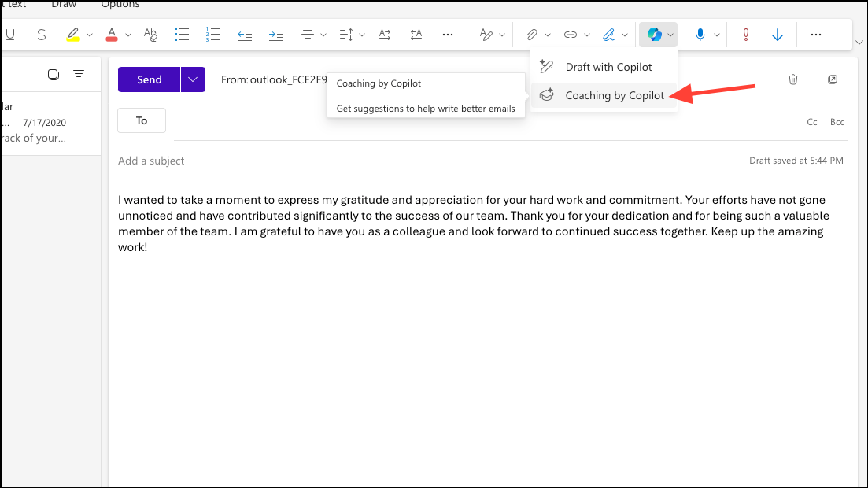This screenshot has height=488, width=868.
Task: Apply red font color
Action: [x=111, y=35]
